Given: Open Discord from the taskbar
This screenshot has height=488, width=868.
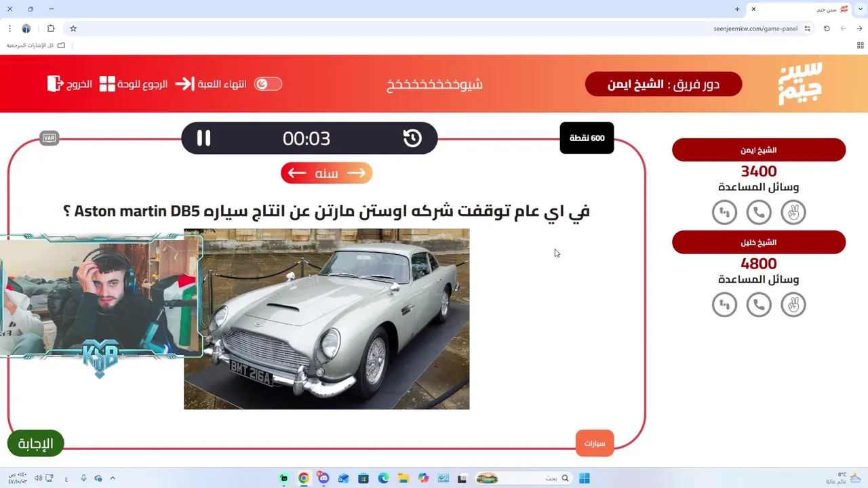Looking at the screenshot, I should (323, 479).
